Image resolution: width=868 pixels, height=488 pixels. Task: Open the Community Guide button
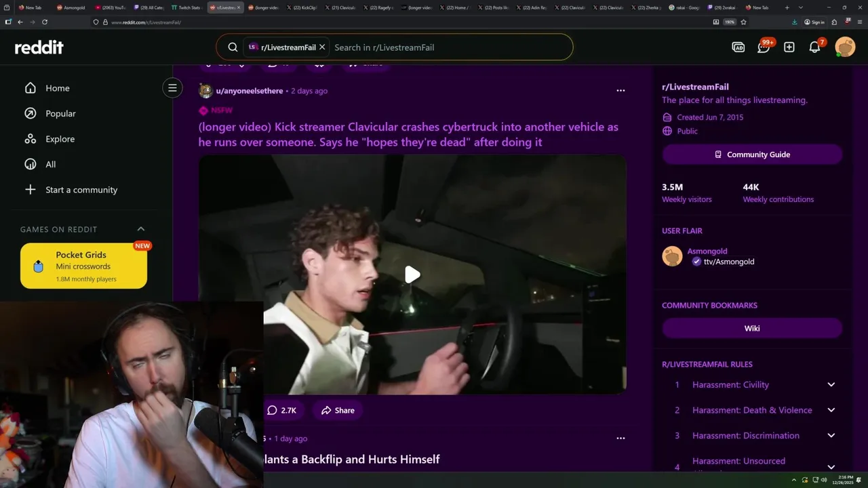tap(752, 155)
